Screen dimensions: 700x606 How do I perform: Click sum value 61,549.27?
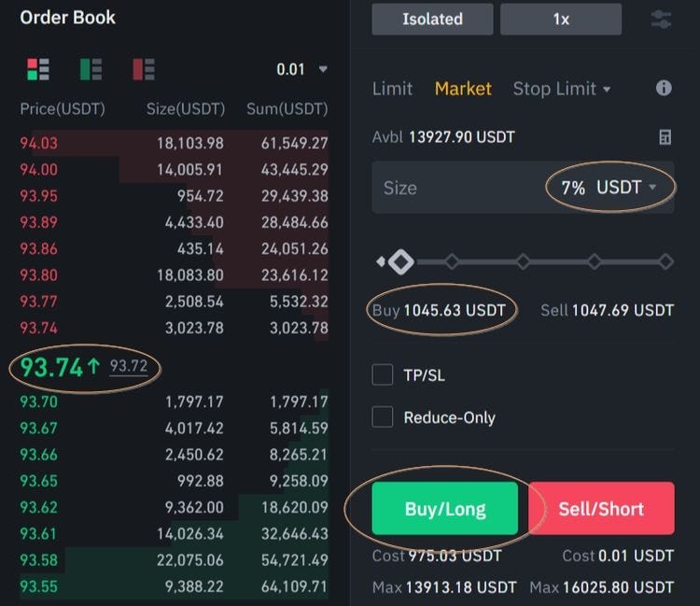(x=295, y=144)
